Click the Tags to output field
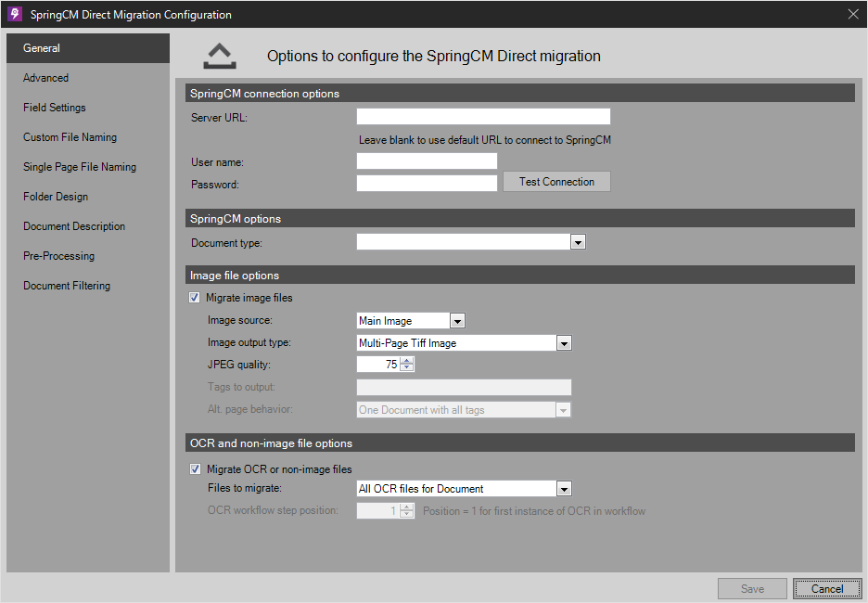Screen dimensions: 868x603 point(464,388)
